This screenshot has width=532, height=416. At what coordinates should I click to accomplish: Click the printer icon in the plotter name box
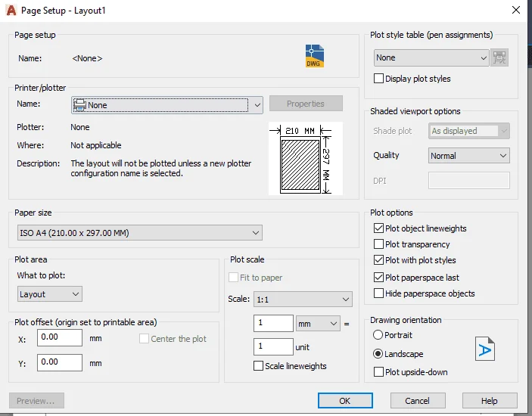[79, 105]
